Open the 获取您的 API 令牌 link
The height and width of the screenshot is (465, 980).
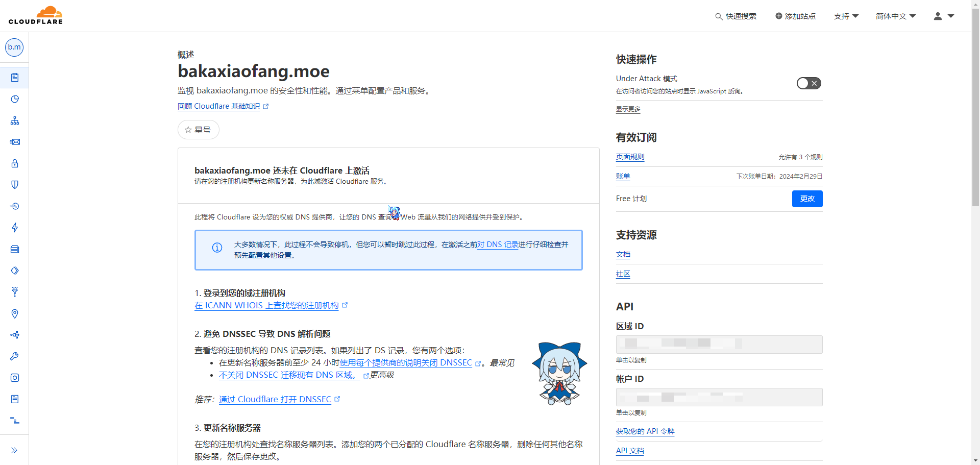(x=645, y=431)
